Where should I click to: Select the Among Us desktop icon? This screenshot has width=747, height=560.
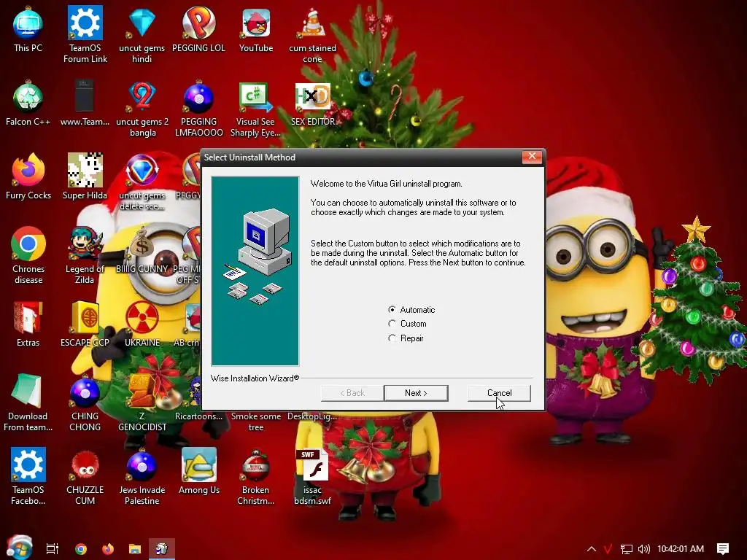tap(199, 472)
